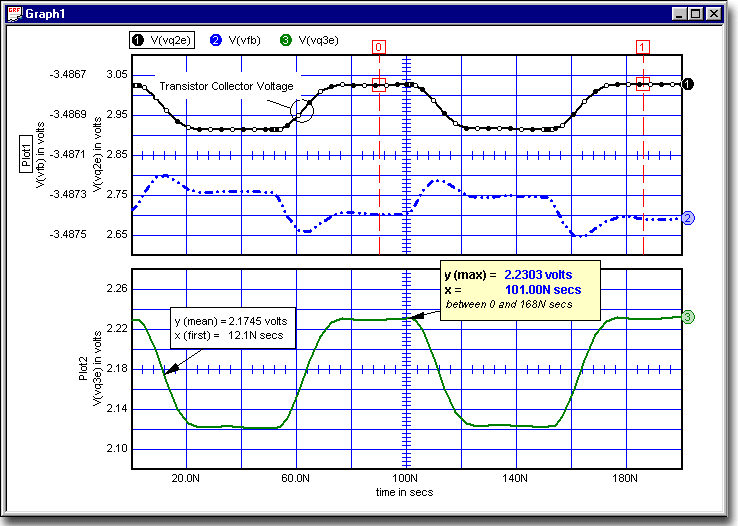
Task: Minimize the Graph1 window
Action: [677, 16]
